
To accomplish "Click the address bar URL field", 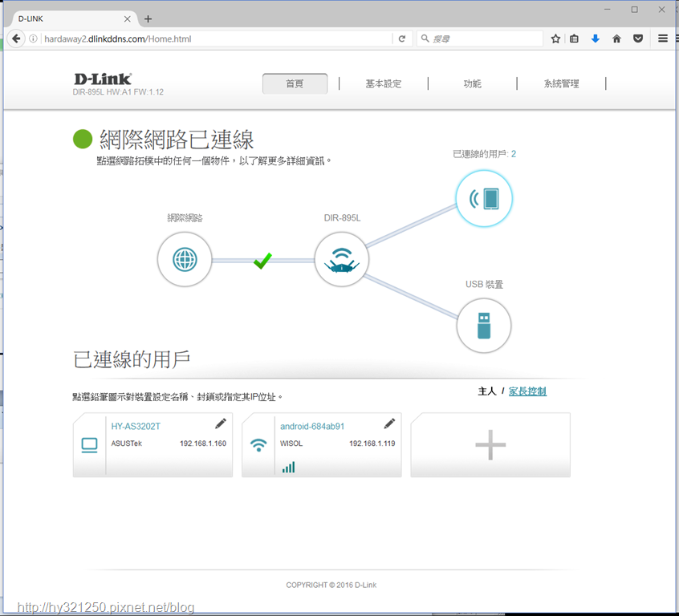I will tap(217, 38).
